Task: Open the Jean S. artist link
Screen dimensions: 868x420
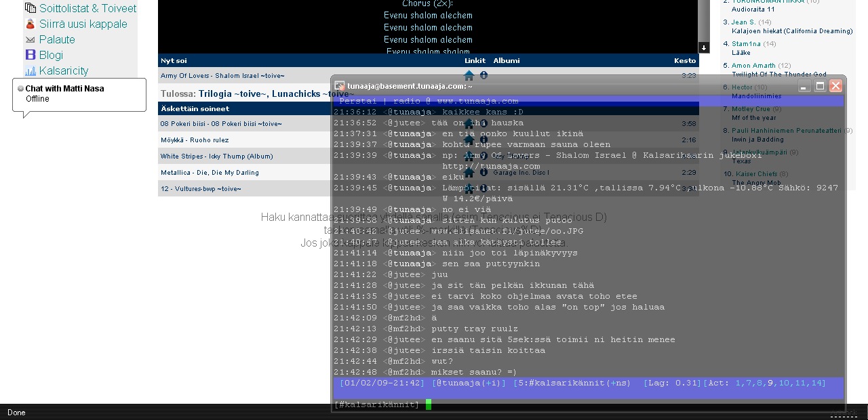Action: click(x=743, y=22)
